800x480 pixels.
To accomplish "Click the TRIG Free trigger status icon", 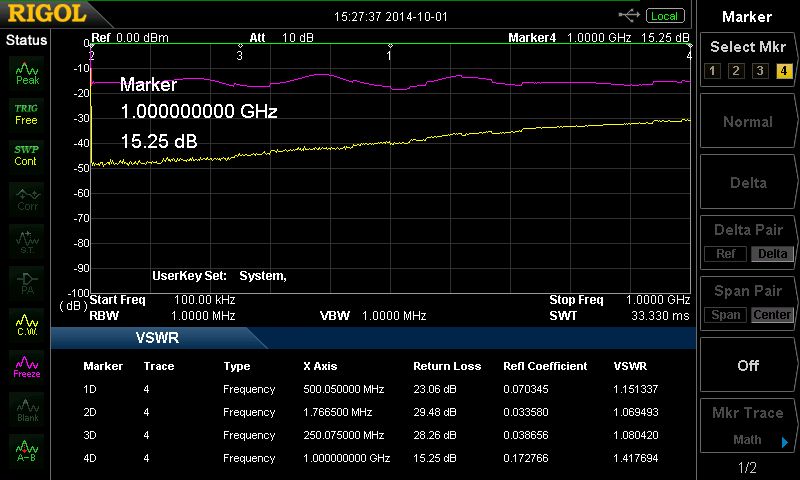I will point(26,114).
